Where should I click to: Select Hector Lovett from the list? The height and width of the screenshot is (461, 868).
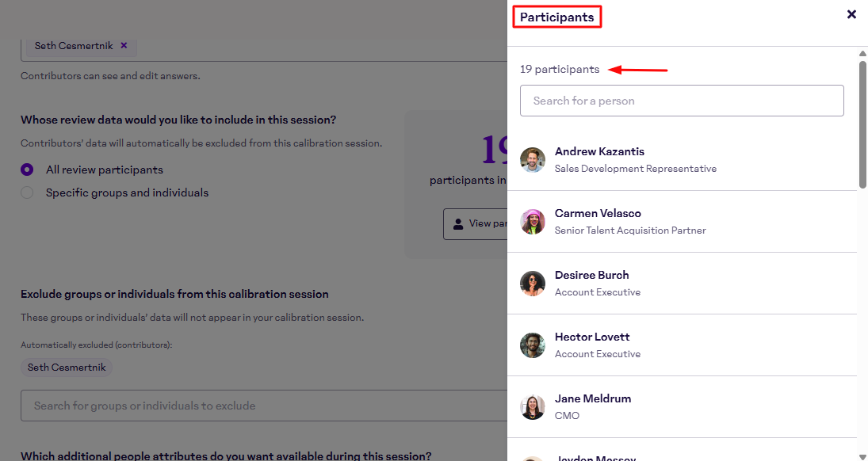pos(591,337)
